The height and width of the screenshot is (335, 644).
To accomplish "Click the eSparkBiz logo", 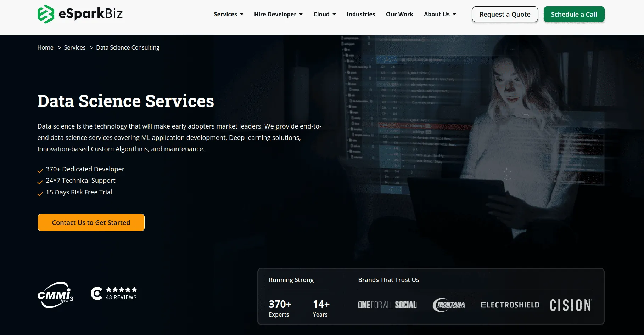I will pyautogui.click(x=80, y=14).
